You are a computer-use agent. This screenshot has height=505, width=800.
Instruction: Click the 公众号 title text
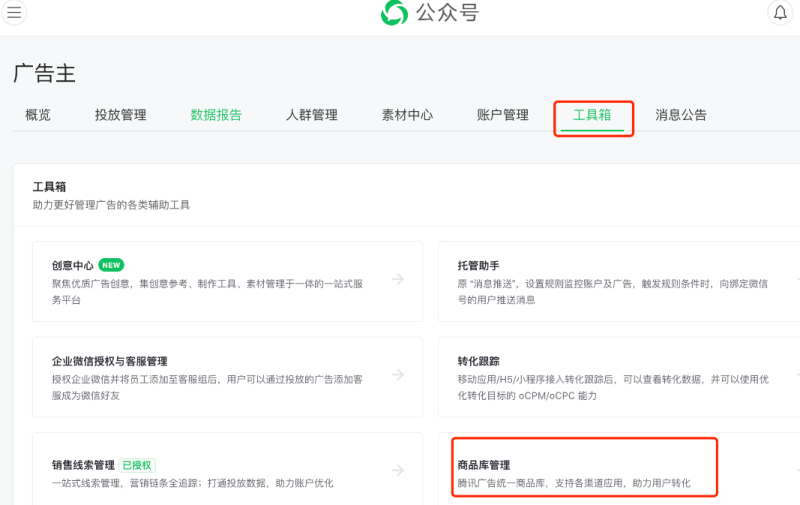tap(447, 12)
